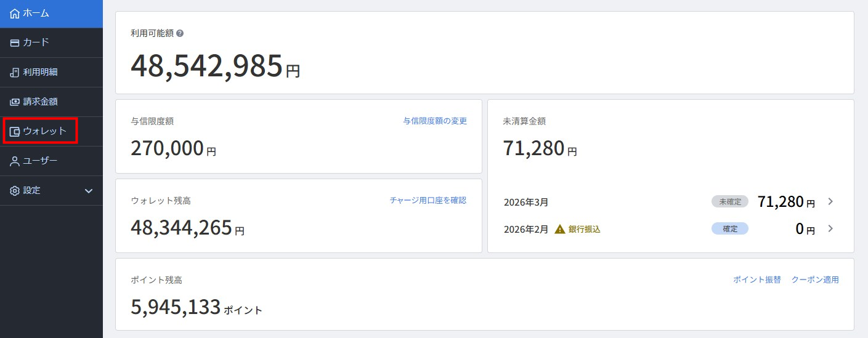Viewport: 868px width, 338px height.
Task: Click the 未確定 status badge
Action: point(729,201)
